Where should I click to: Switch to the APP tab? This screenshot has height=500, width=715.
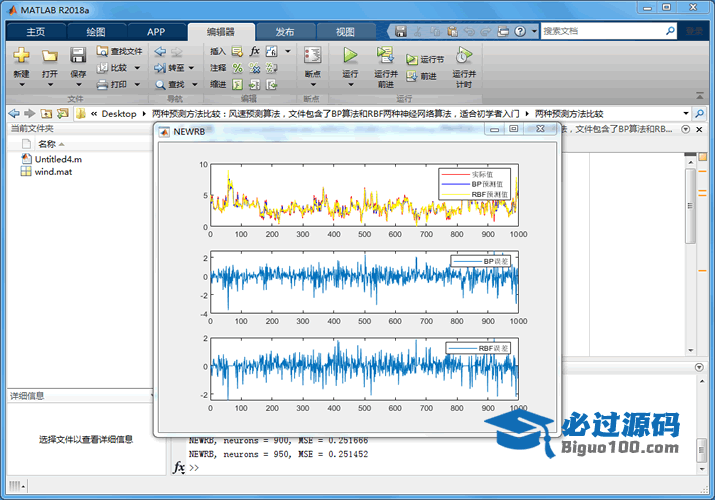coord(156,32)
